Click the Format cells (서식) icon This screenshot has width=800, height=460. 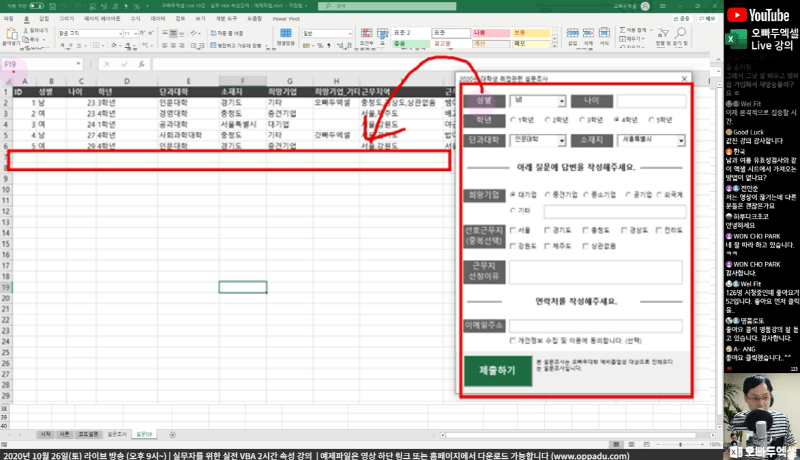point(604,33)
